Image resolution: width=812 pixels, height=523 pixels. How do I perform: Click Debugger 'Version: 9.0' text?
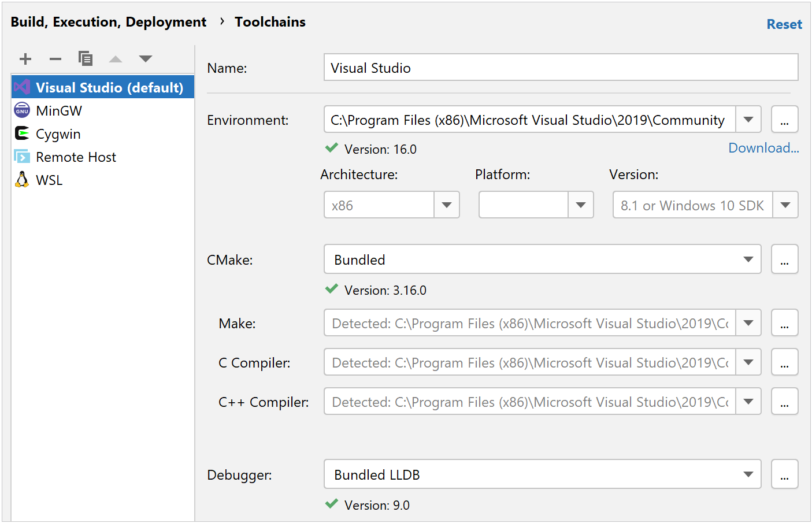[x=377, y=505]
